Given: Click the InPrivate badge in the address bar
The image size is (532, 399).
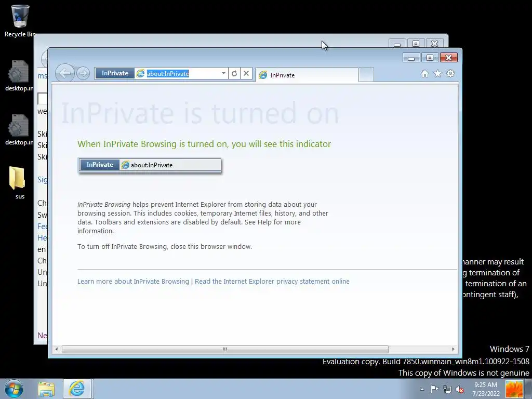Looking at the screenshot, I should (x=115, y=73).
